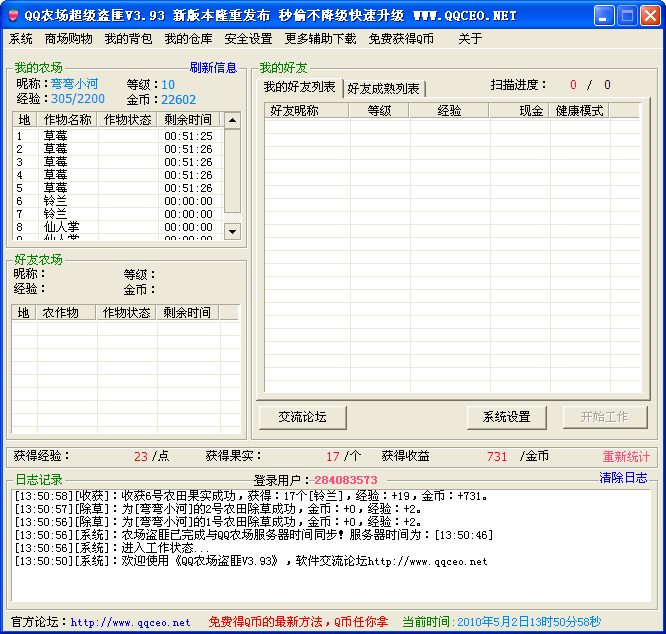Screen dimensions: 666x634
Task: Open the 我的仓库 menu
Action: coord(188,39)
